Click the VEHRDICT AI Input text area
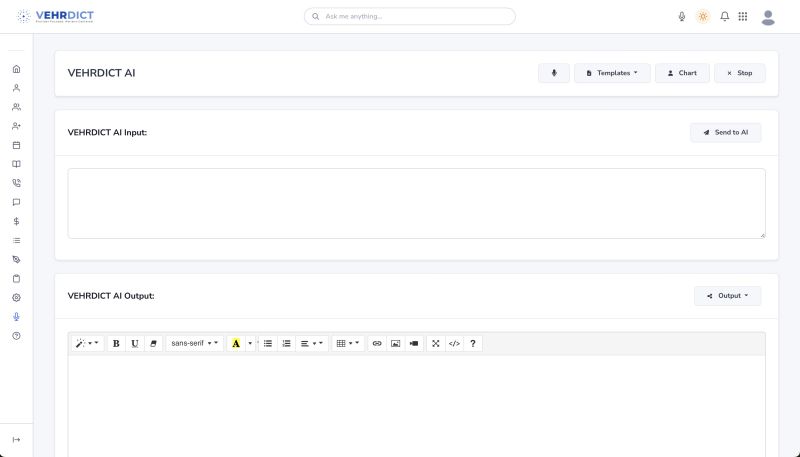800x457 pixels. [416, 203]
